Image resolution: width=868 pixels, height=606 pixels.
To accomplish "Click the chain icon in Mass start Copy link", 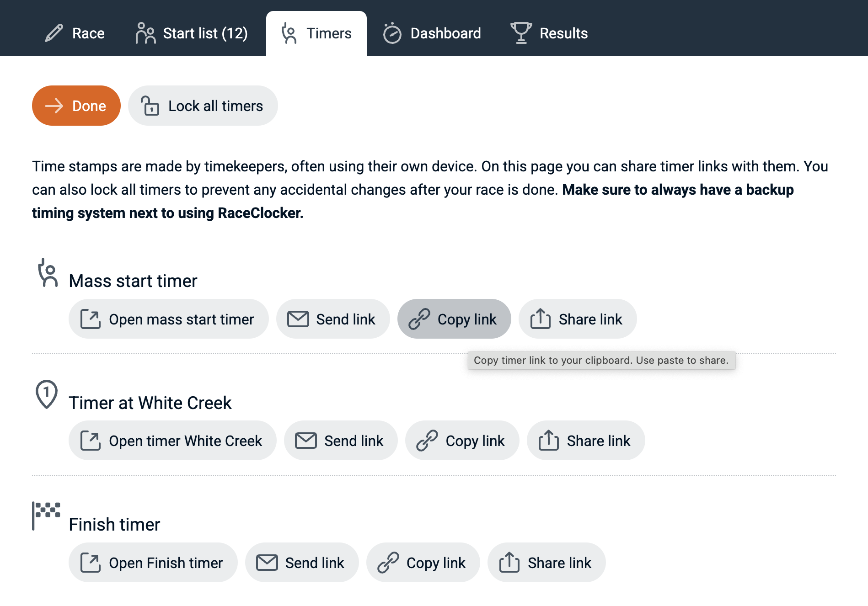I will (x=419, y=319).
